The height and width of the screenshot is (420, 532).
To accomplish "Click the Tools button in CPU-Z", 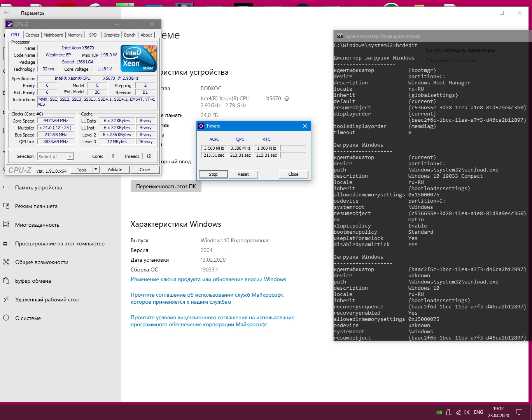I will coord(82,170).
